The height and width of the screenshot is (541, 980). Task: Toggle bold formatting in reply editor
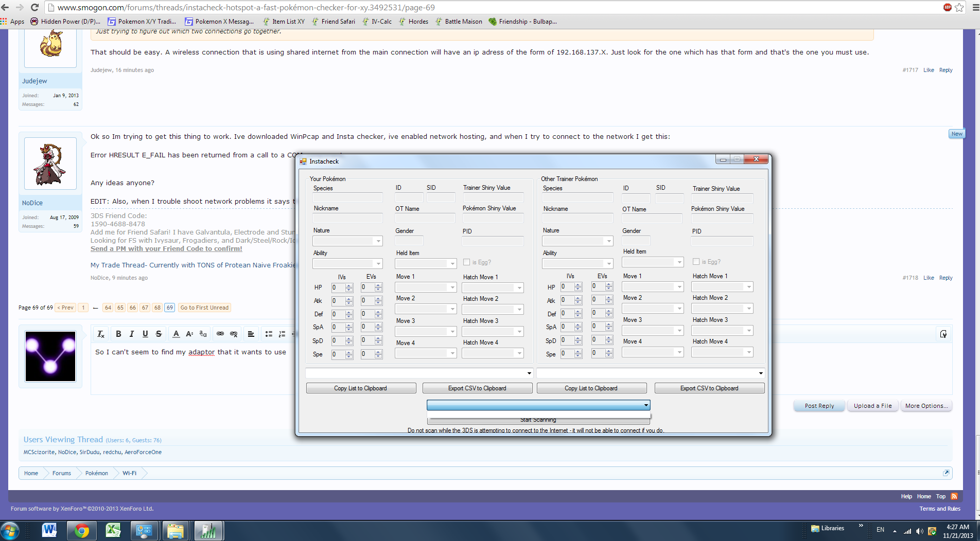click(x=118, y=334)
